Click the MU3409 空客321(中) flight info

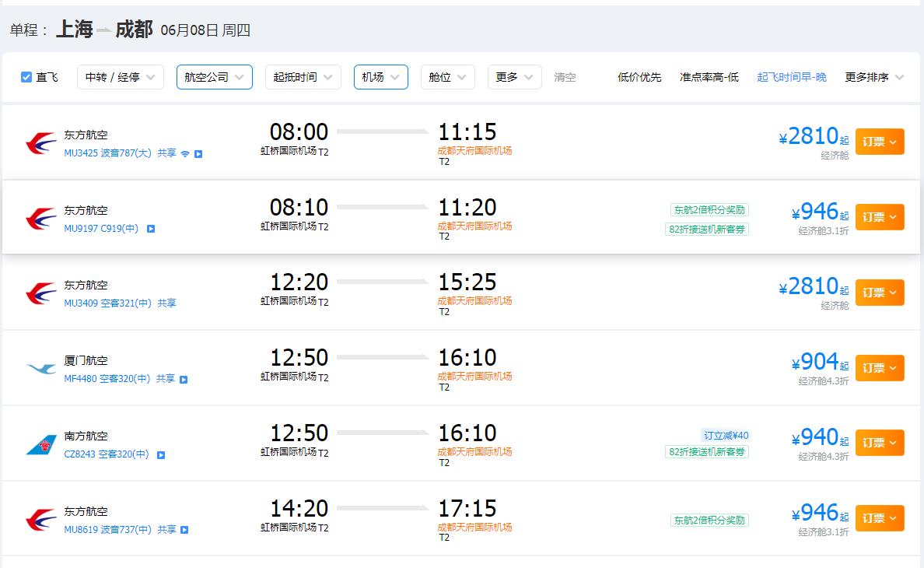click(108, 303)
